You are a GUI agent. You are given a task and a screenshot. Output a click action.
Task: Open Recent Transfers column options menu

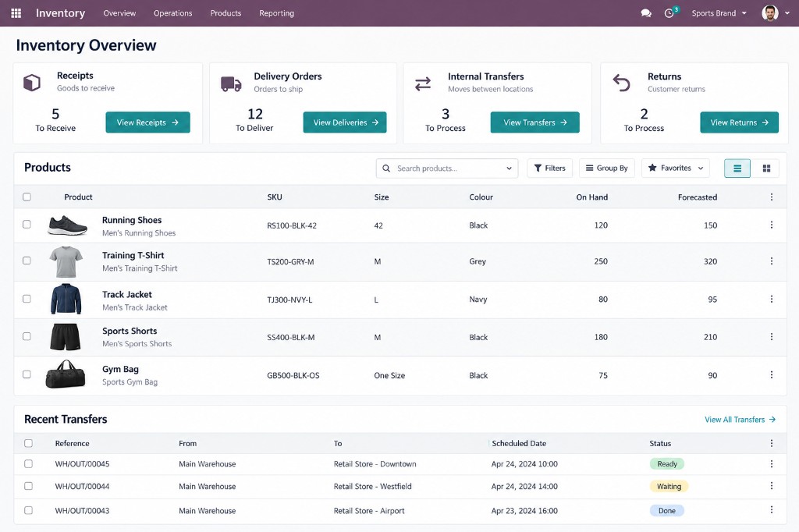pyautogui.click(x=772, y=443)
